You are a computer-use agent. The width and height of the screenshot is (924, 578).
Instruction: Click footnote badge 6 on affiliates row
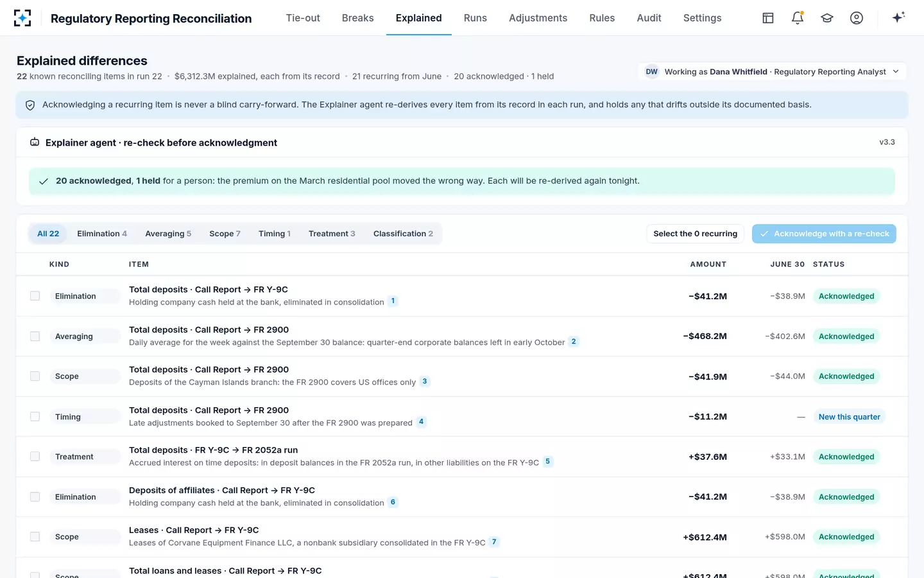tap(393, 502)
